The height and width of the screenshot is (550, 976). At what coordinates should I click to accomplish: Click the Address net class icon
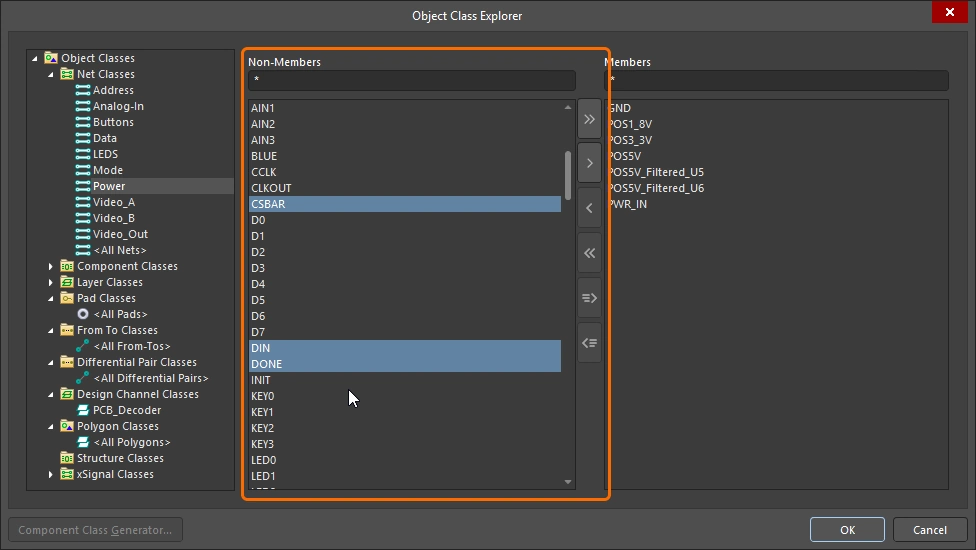click(x=83, y=90)
